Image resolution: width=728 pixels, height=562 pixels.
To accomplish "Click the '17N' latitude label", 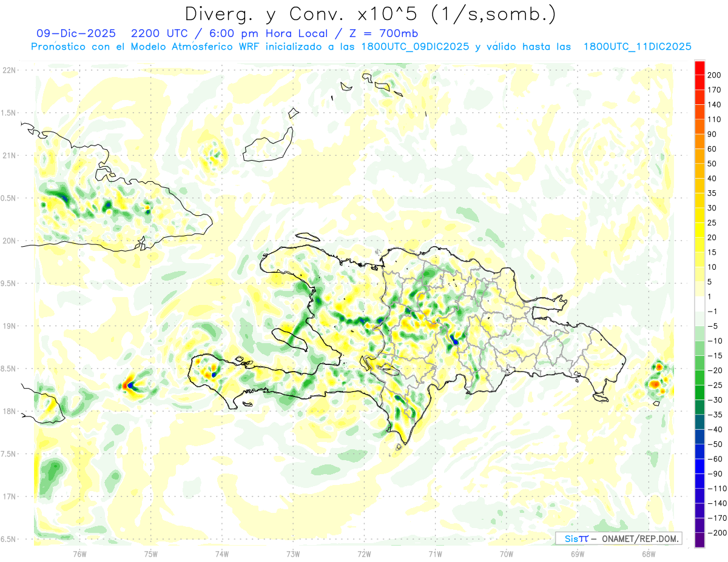I will 8,497.
